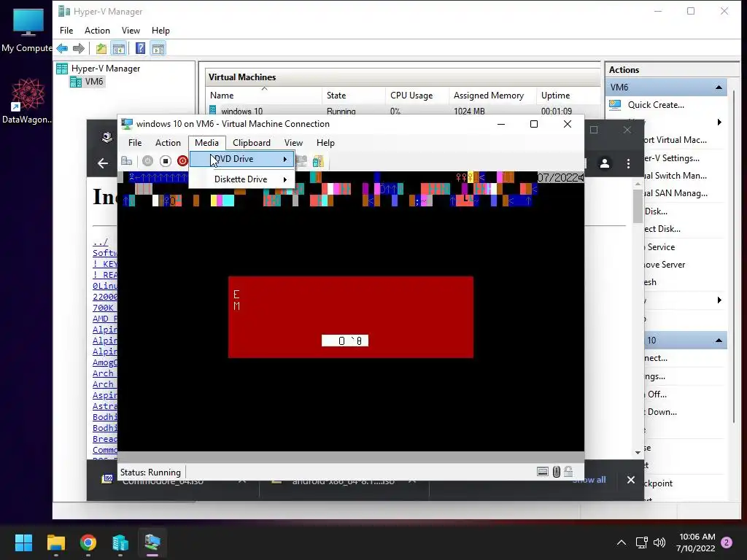This screenshot has height=560, width=747.
Task: Open Action menu in VM Connection window
Action: (168, 143)
